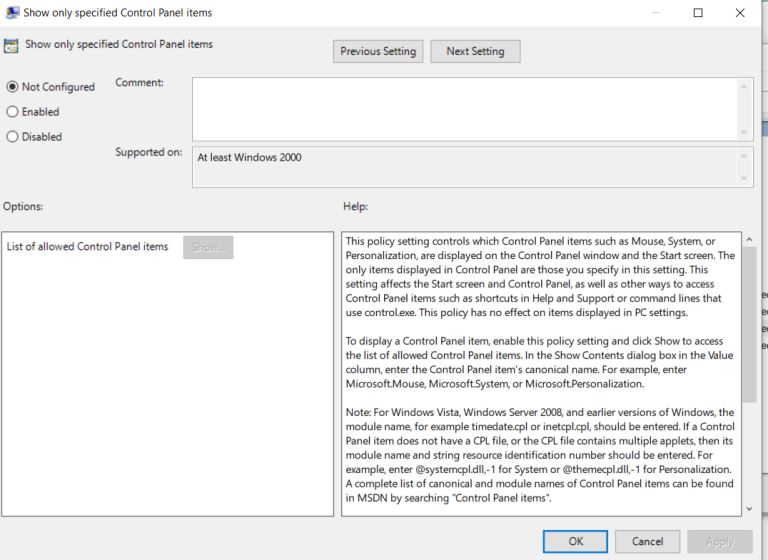Click the Help pane scrollbar thumb
This screenshot has width=768, height=560.
pyautogui.click(x=749, y=324)
